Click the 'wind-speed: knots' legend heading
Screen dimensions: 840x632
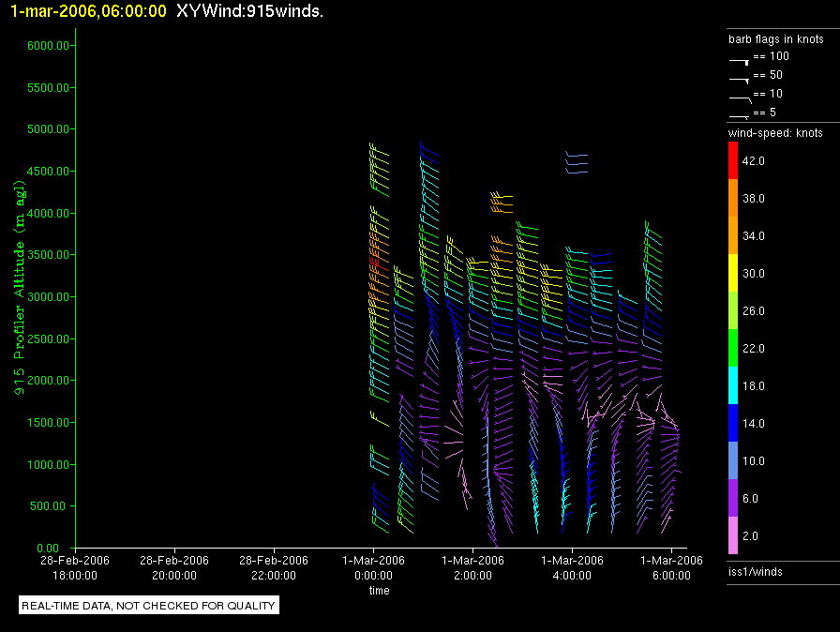775,133
